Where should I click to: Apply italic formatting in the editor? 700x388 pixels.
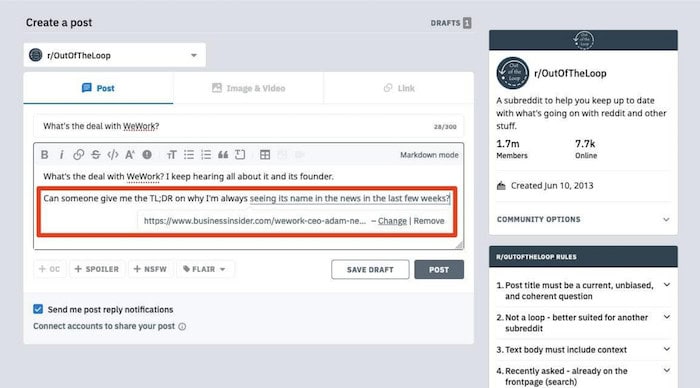pyautogui.click(x=61, y=155)
